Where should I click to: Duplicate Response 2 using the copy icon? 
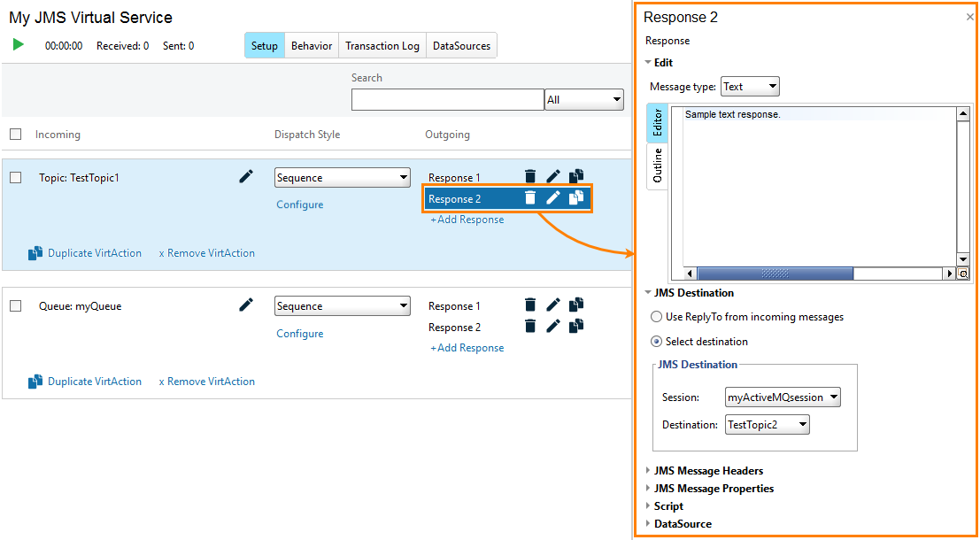point(575,198)
